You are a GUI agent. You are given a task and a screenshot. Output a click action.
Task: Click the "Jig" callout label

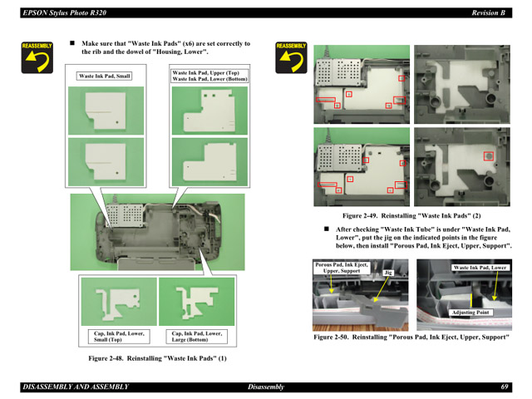(387, 272)
